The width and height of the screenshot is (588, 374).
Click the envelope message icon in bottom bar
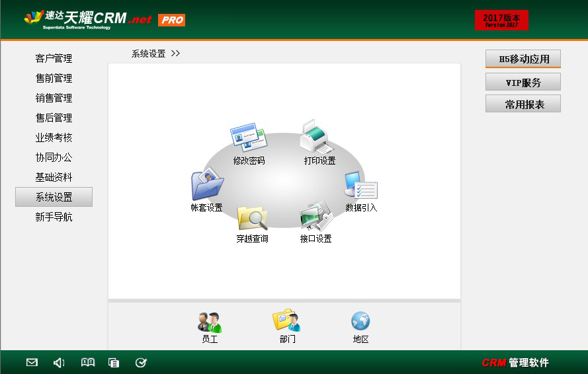click(32, 362)
